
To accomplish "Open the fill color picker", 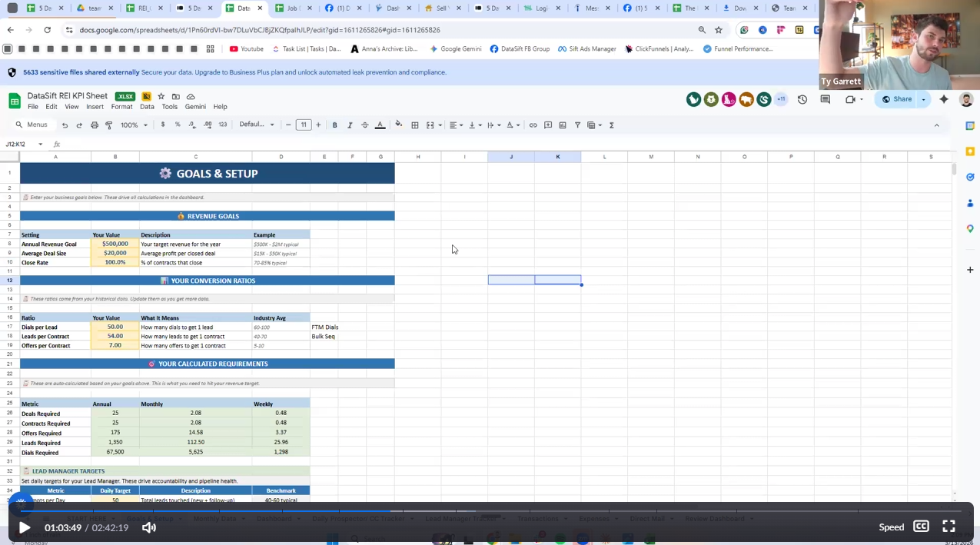I will pyautogui.click(x=398, y=125).
